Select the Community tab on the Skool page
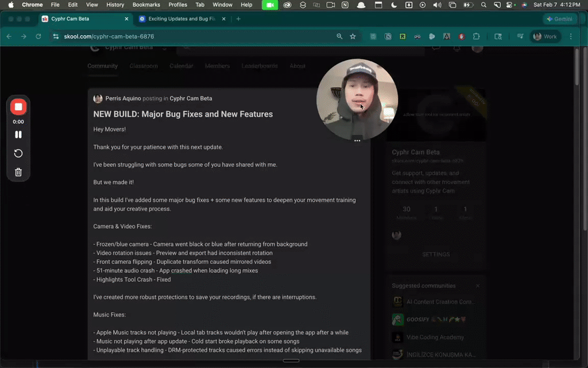The height and width of the screenshot is (368, 588). point(102,66)
